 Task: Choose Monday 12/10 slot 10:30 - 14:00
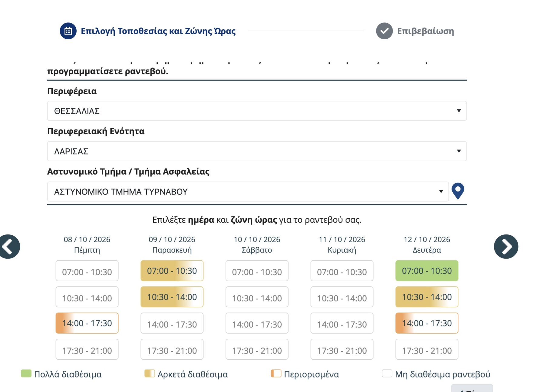click(x=427, y=297)
